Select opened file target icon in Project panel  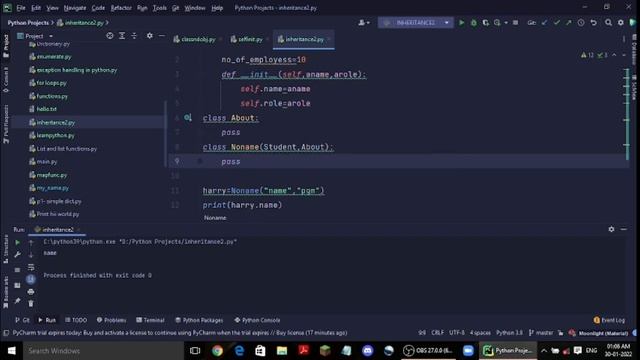pyautogui.click(x=110, y=36)
